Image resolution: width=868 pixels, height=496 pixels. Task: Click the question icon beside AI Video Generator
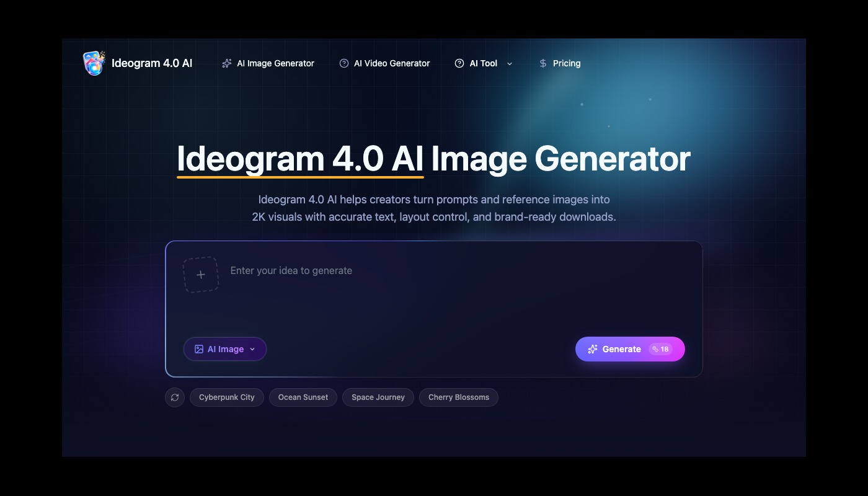coord(344,63)
